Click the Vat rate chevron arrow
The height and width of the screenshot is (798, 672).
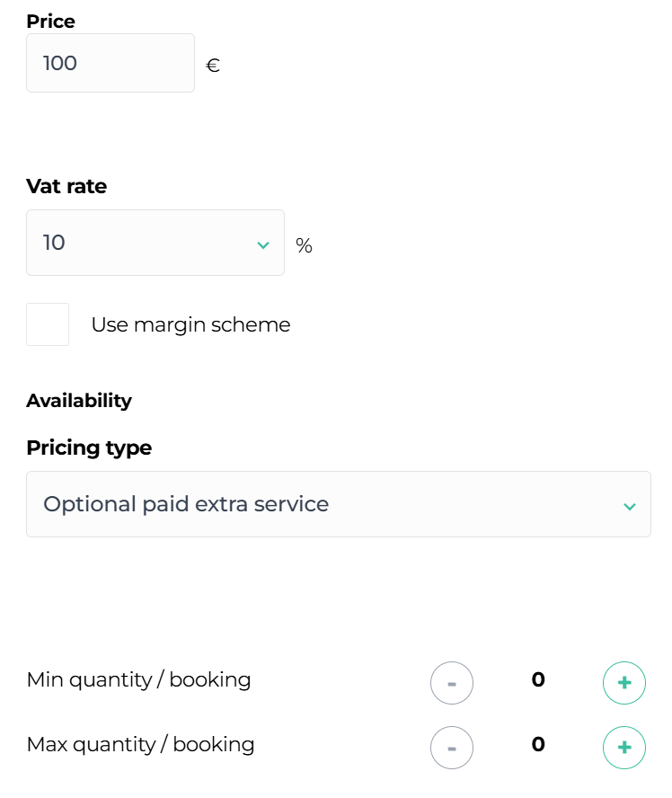click(x=263, y=244)
